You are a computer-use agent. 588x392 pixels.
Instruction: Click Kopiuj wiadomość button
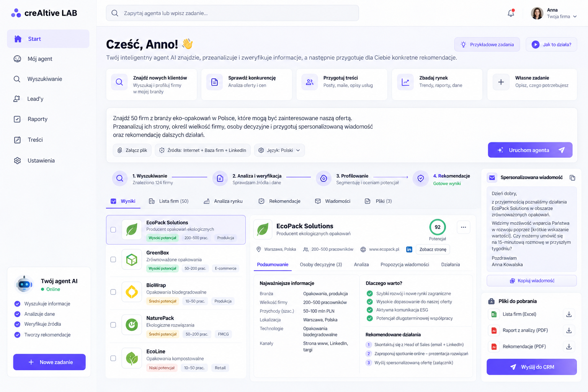tap(532, 281)
